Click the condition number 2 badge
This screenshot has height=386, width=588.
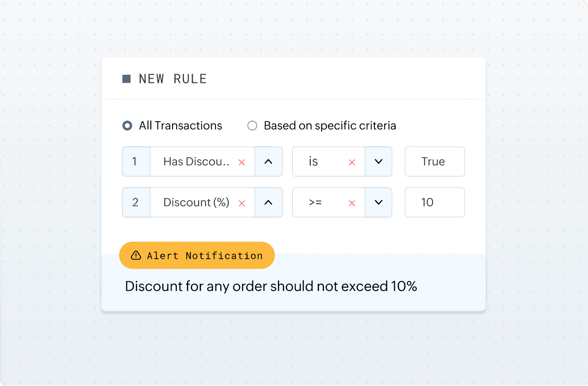(x=136, y=202)
